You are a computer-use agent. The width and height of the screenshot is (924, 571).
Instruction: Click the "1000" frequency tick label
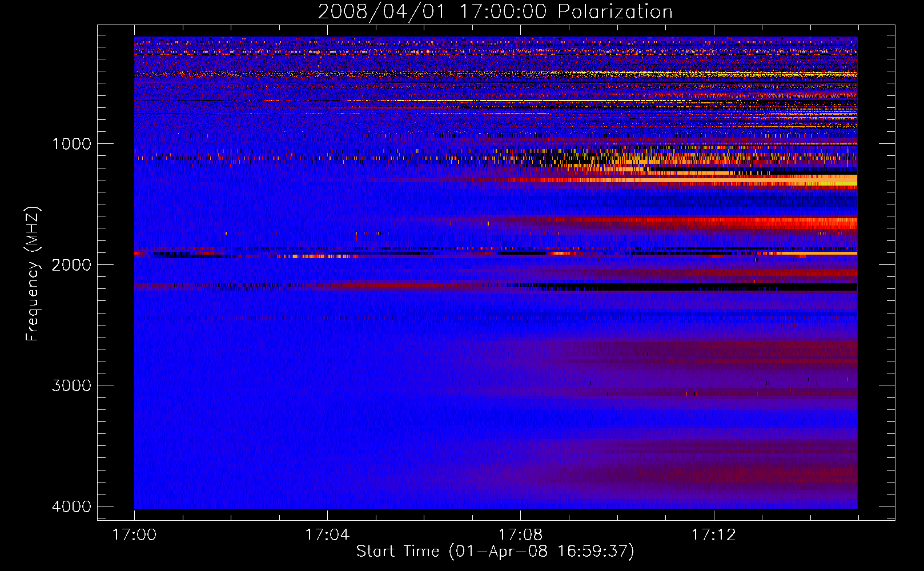[x=71, y=143]
